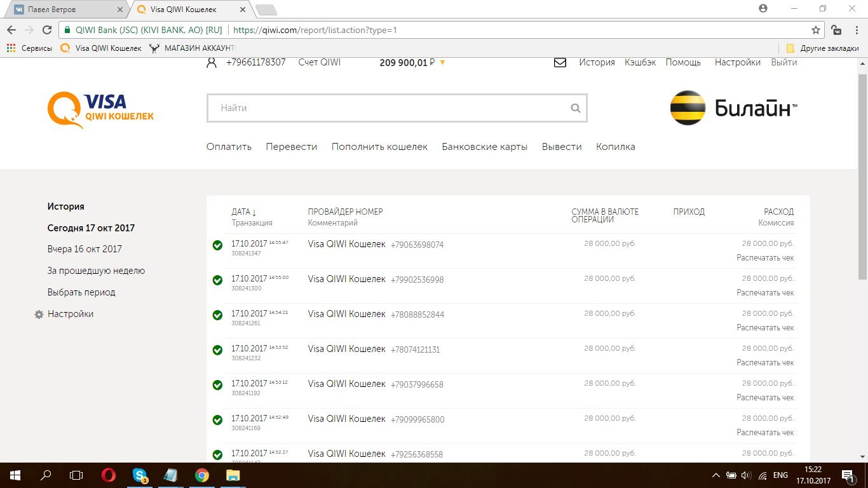Open the taskbar volume control
Image resolution: width=868 pixels, height=488 pixels.
(x=747, y=475)
